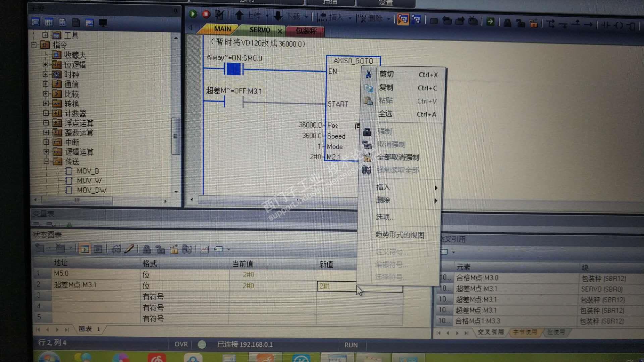Expand the 计数器 tree node

tap(46, 113)
